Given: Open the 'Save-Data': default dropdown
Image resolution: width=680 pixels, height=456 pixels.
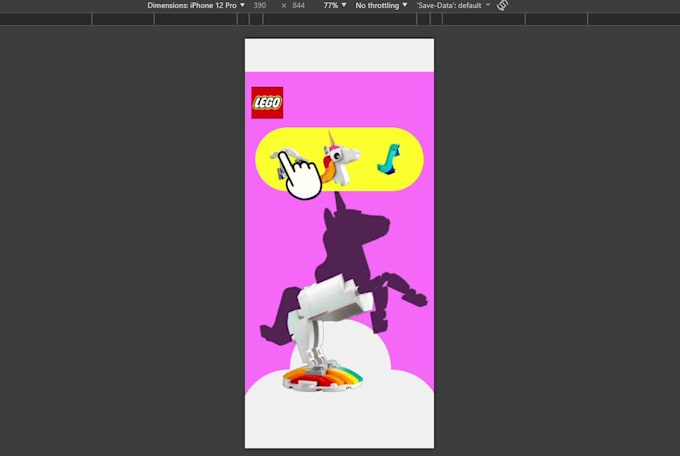Looking at the screenshot, I should click(x=453, y=6).
